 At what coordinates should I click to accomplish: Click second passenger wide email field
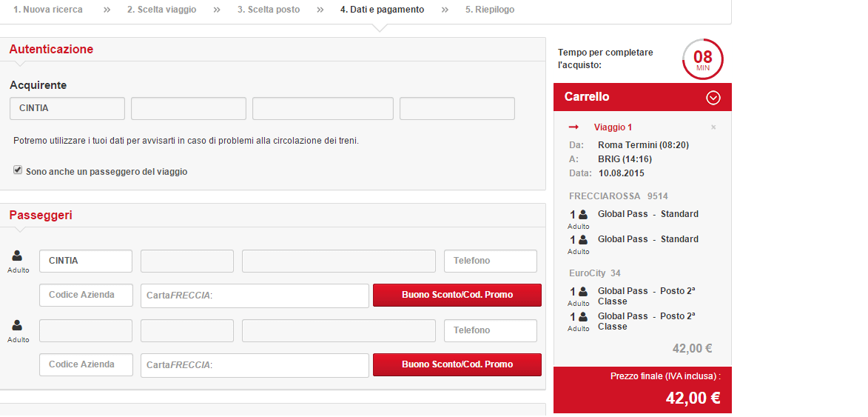point(339,330)
